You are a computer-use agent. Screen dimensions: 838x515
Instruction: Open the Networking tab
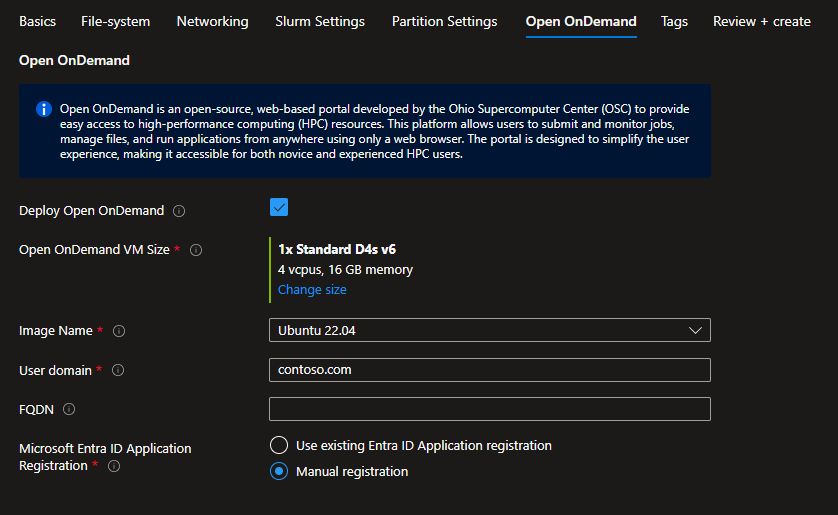coord(212,21)
